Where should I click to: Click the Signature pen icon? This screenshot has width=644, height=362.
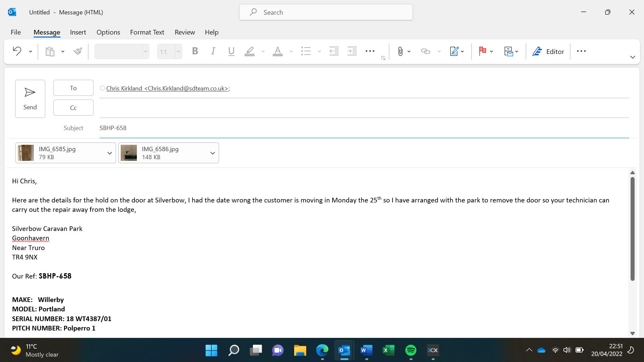(454, 51)
